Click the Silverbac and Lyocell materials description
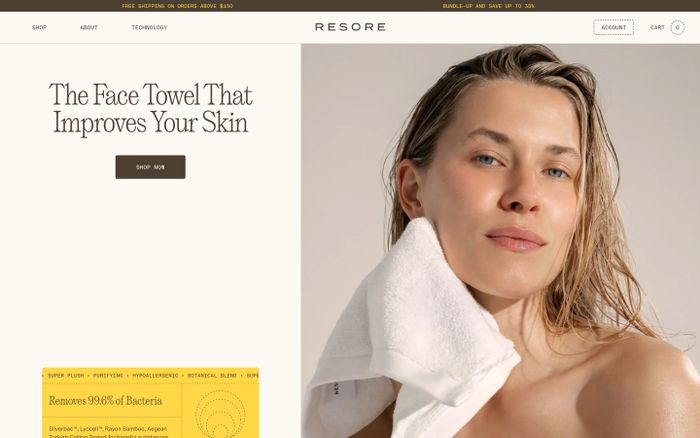The width and height of the screenshot is (700, 438). click(x=108, y=432)
